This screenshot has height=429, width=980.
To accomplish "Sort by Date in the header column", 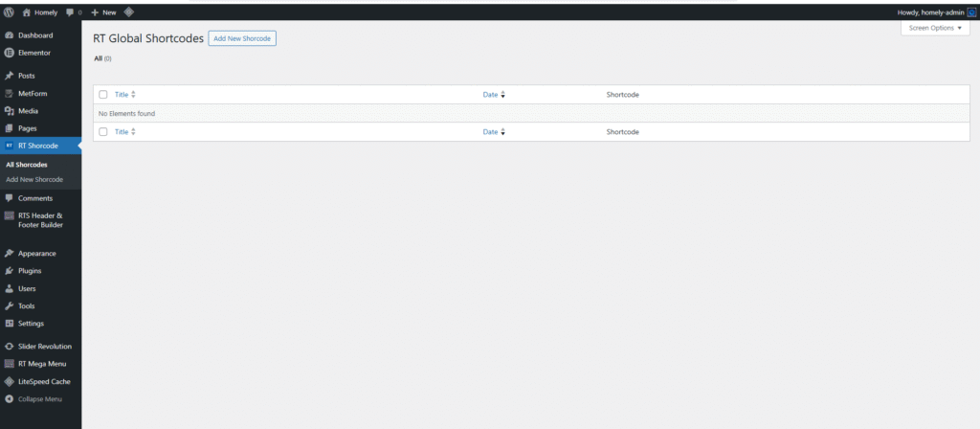I will 494,95.
